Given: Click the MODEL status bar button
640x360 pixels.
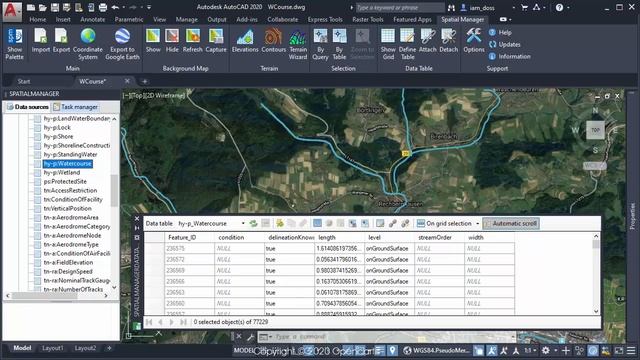Looking at the screenshot, I should 244,350.
